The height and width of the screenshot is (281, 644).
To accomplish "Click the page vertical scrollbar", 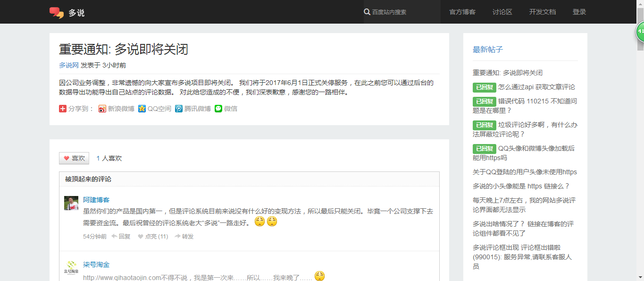I will coord(640,142).
